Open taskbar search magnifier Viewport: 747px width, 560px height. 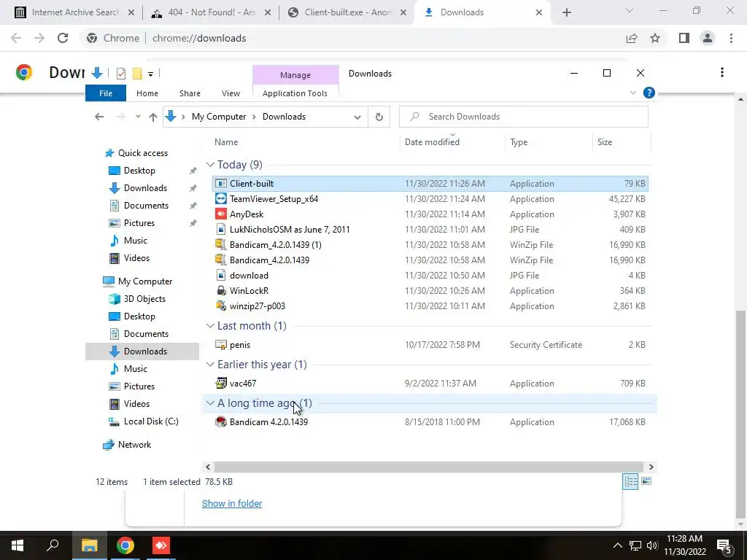[x=53, y=545]
